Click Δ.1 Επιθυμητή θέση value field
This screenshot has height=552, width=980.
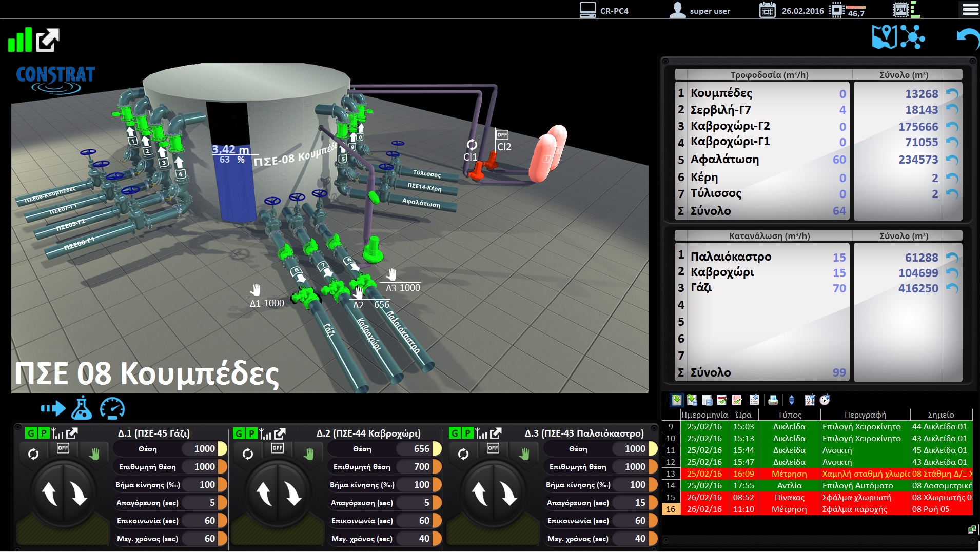tap(204, 467)
